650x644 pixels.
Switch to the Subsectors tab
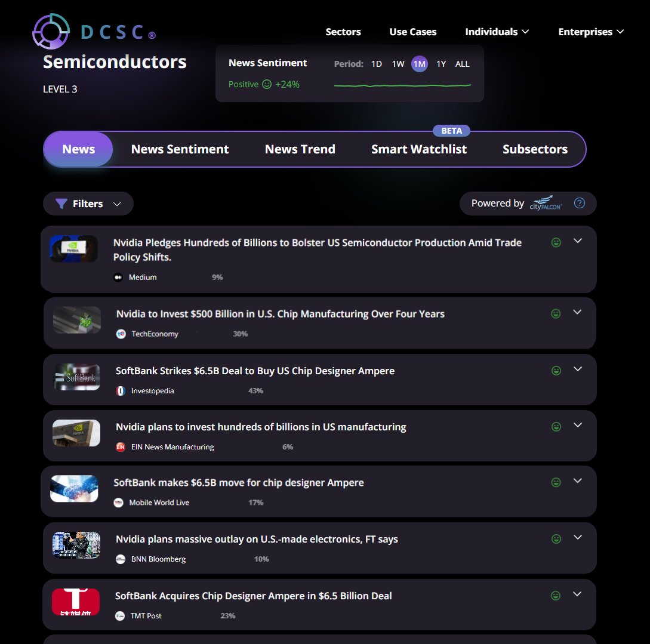(535, 149)
